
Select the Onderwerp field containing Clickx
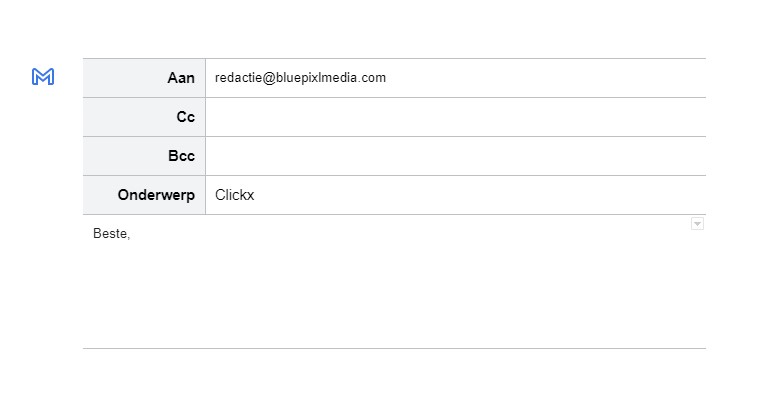click(455, 195)
